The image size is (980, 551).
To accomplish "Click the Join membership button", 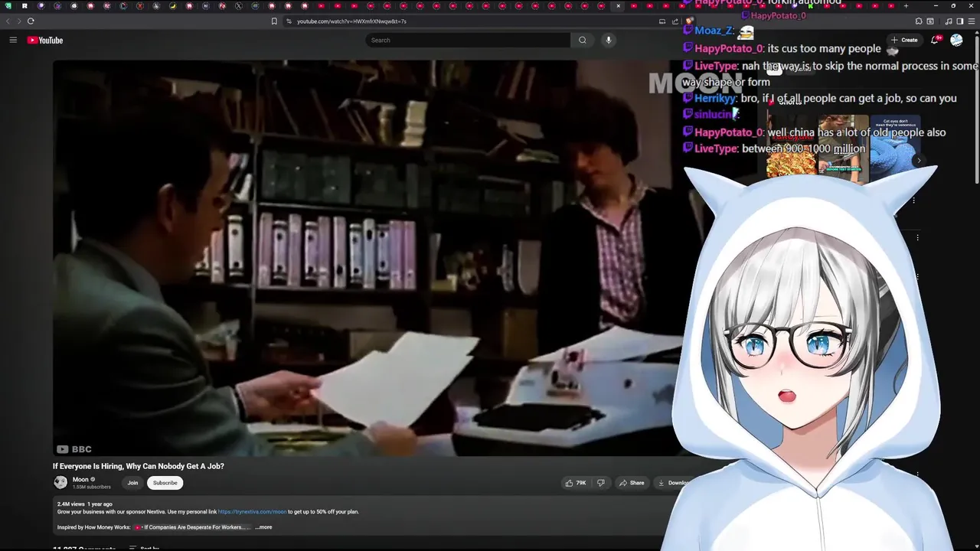I will coord(132,483).
